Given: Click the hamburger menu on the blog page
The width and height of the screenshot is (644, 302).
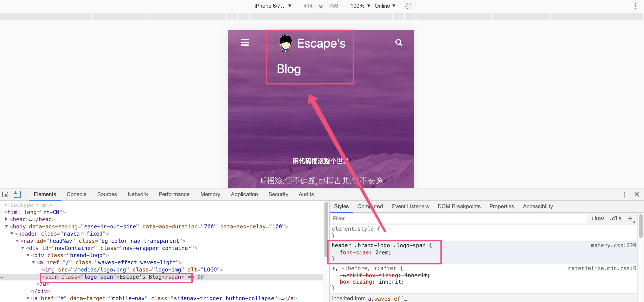Looking at the screenshot, I should (245, 42).
